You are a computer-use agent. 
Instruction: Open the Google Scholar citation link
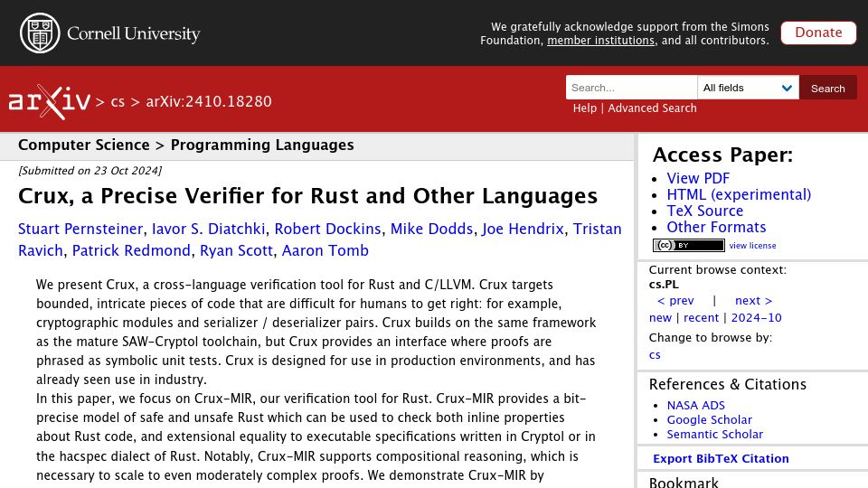tap(709, 420)
